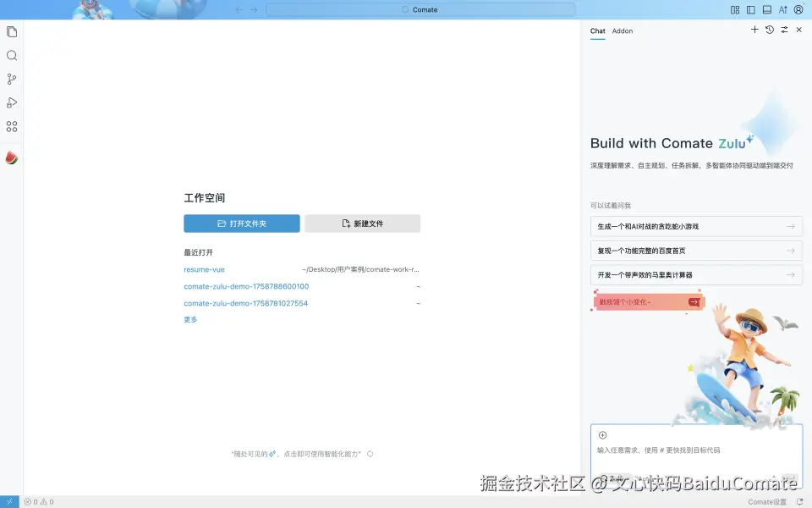Click the 工作空间 heading
812x508 pixels.
tap(205, 198)
